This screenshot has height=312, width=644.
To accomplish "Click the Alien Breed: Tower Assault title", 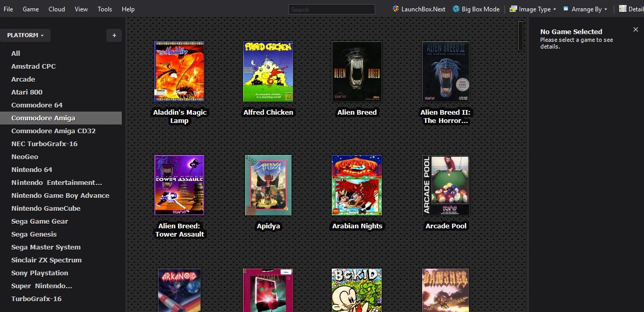I will click(x=180, y=230).
